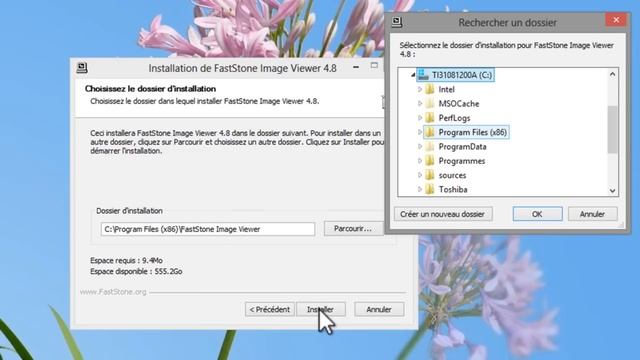Click the icon in Rechercher un dossier title bar
Image resolution: width=640 pixels, height=360 pixels.
tap(397, 22)
